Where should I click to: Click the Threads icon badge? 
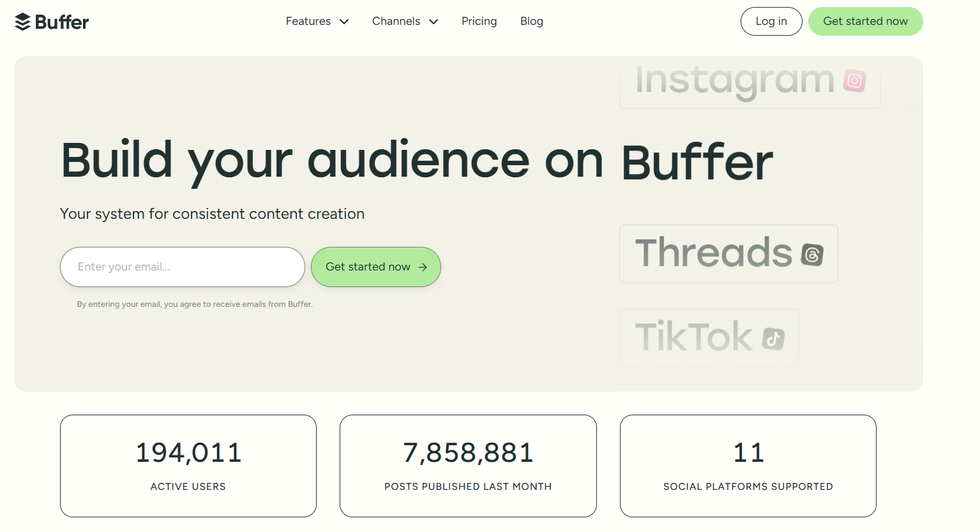coord(812,255)
